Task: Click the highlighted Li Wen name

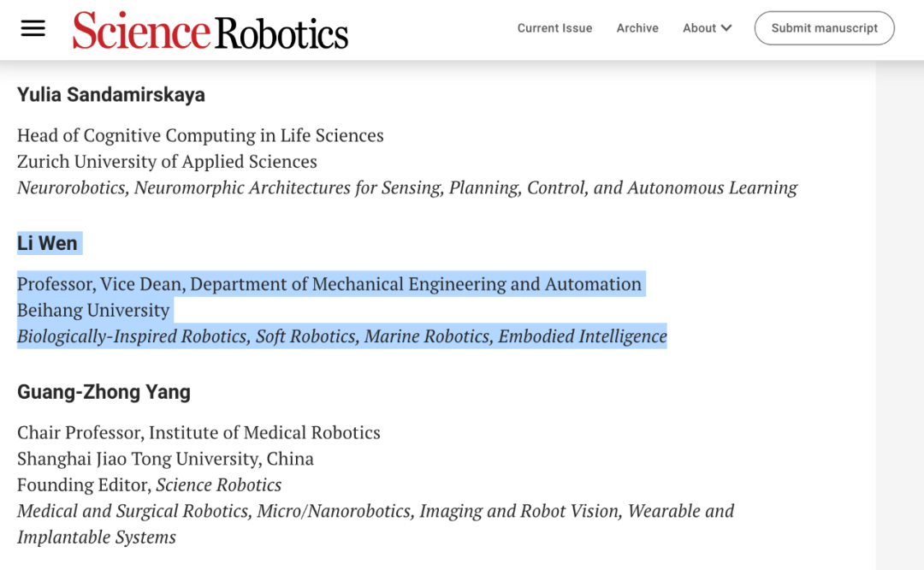Action: pos(47,243)
